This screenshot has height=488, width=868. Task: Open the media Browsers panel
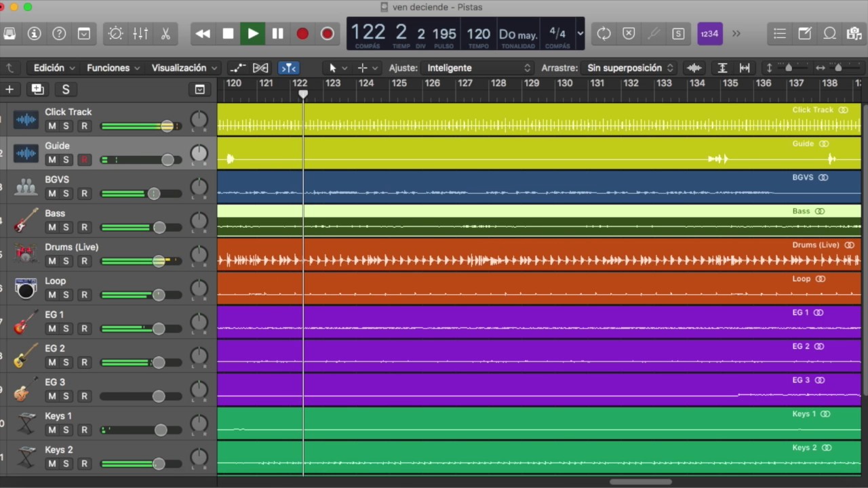pyautogui.click(x=854, y=33)
